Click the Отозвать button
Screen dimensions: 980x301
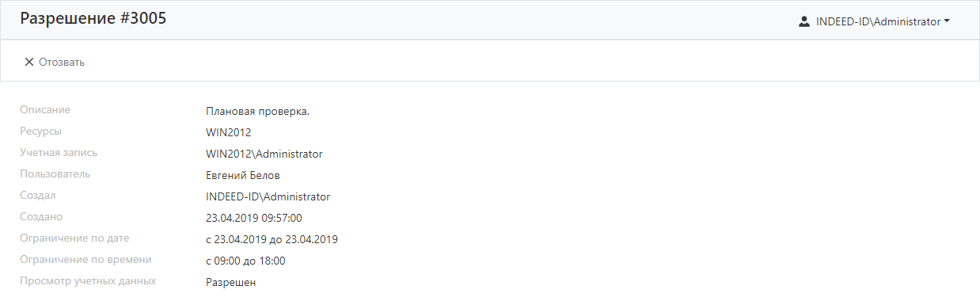(55, 62)
